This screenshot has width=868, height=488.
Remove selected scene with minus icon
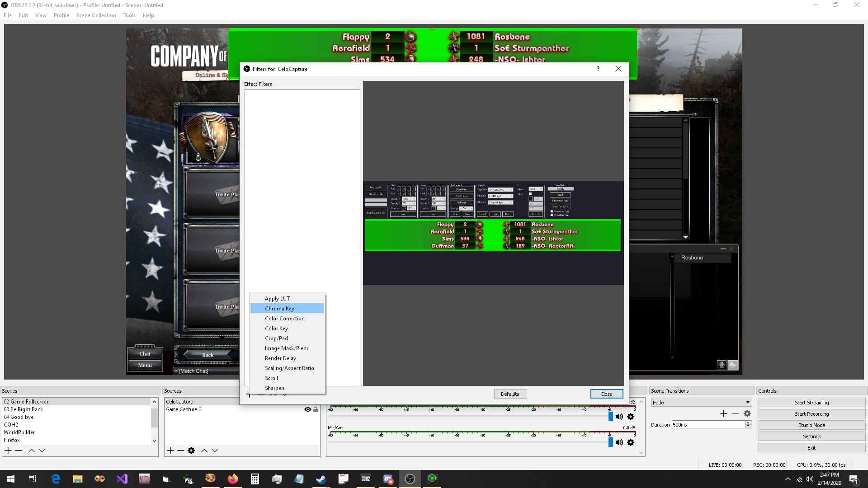click(19, 450)
